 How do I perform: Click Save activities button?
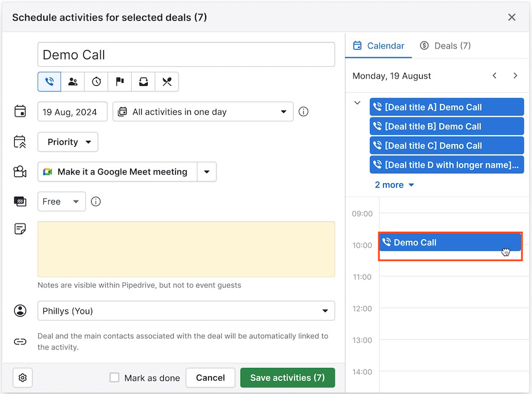point(287,377)
